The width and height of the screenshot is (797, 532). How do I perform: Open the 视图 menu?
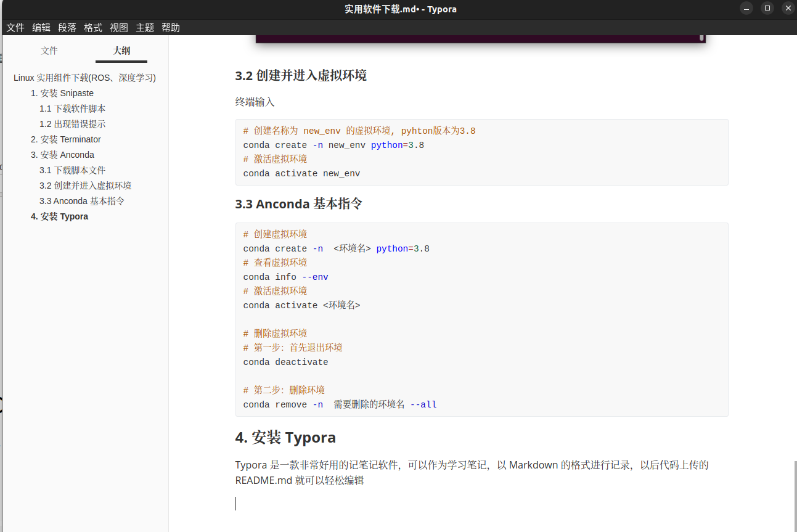[x=119, y=28]
